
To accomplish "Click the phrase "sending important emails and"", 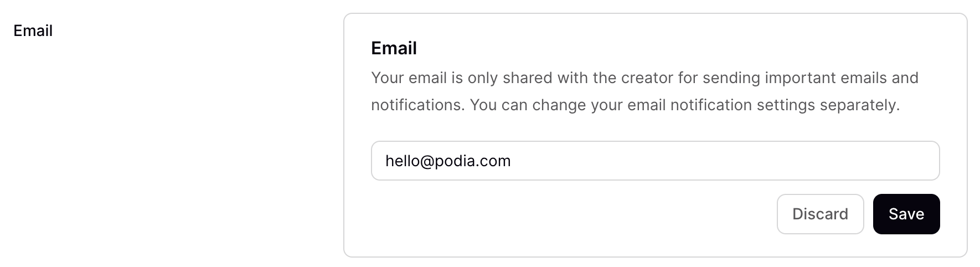I will click(811, 78).
